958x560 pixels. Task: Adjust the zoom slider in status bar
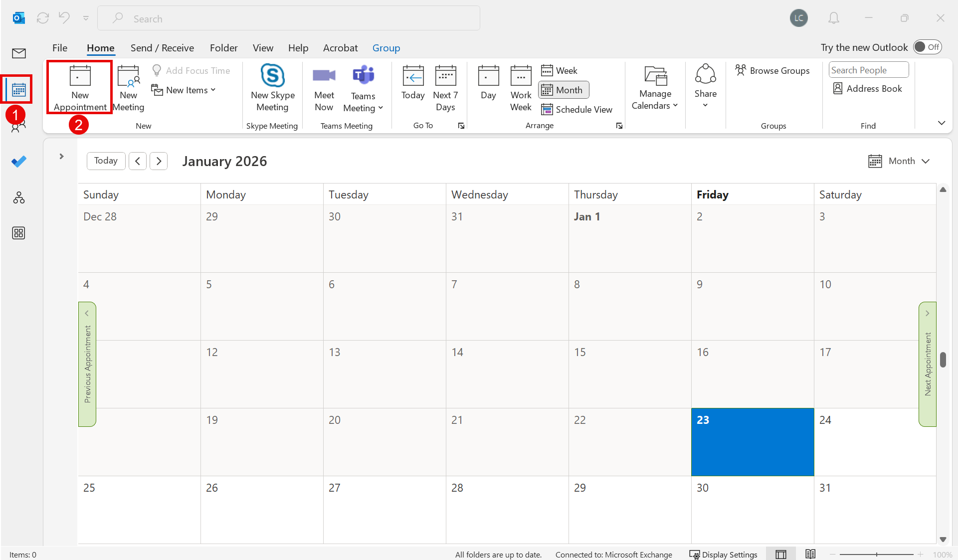pyautogui.click(x=877, y=554)
